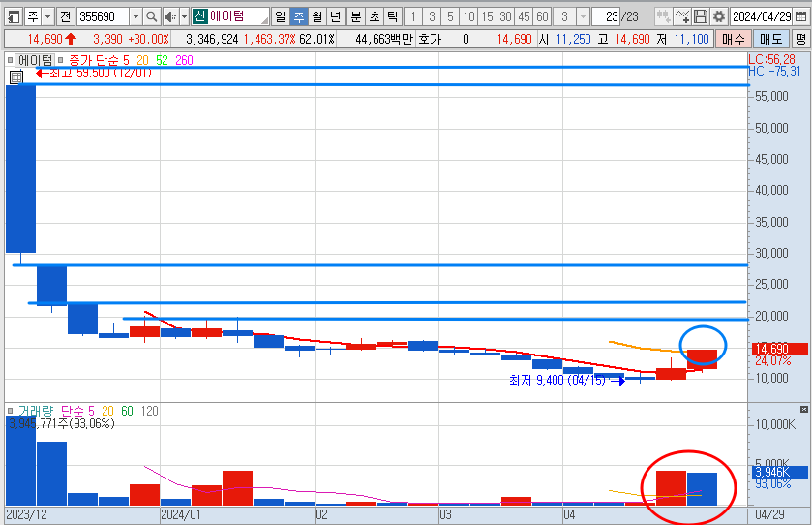Click the 3,946K volume tag on axis

[779, 472]
